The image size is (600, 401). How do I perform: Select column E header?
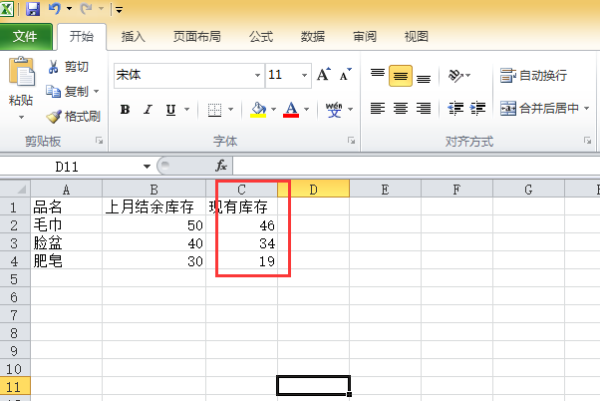pyautogui.click(x=385, y=189)
